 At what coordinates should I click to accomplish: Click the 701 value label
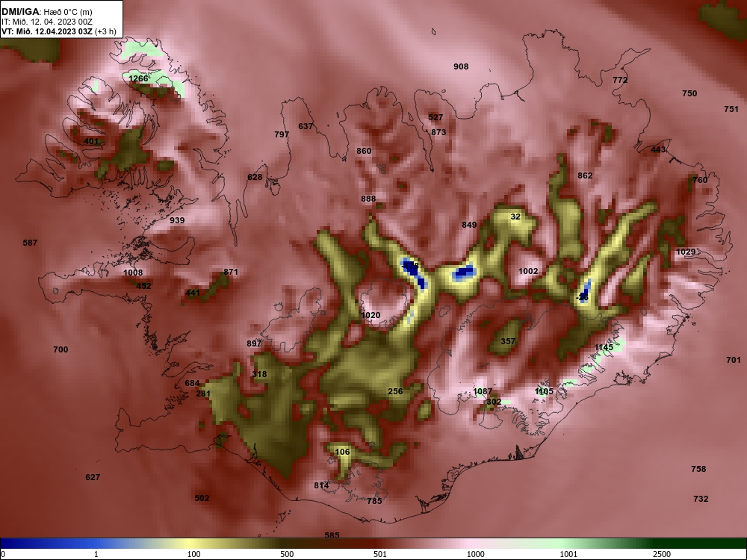[x=734, y=360]
